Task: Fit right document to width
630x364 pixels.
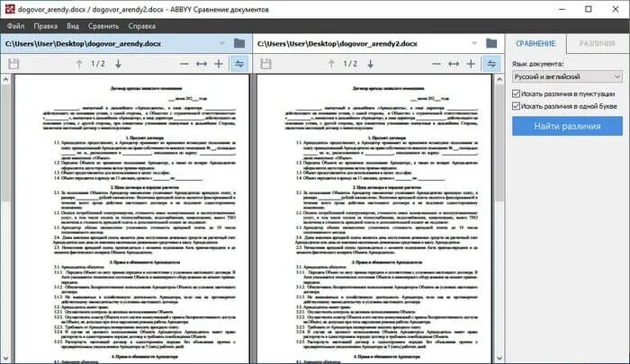Action: pos(454,64)
